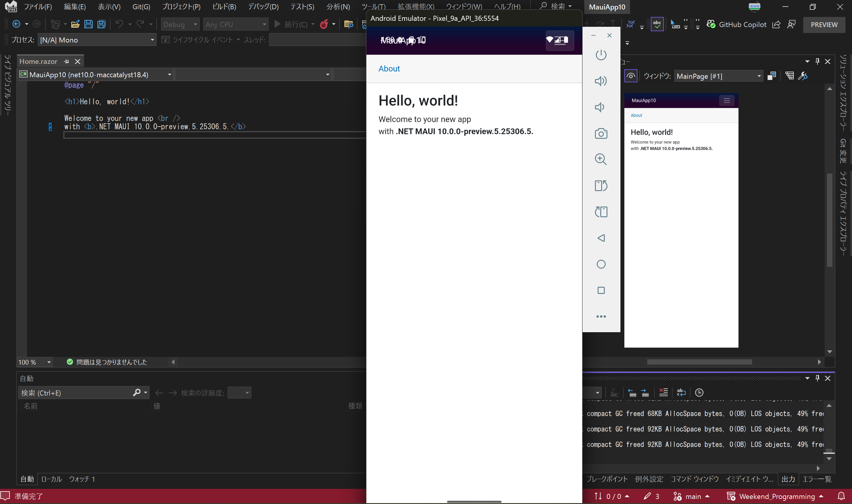
Task: Click the GitHub Copilot icon
Action: point(711,24)
